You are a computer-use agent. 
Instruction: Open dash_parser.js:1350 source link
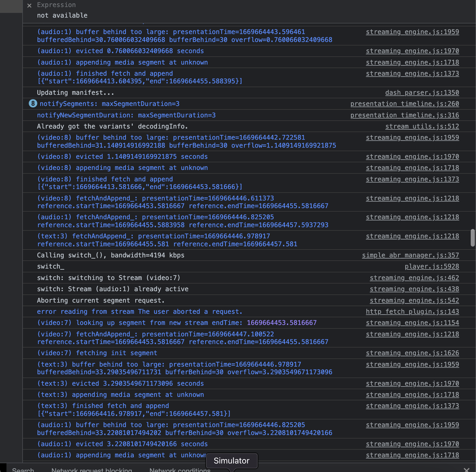tap(422, 92)
